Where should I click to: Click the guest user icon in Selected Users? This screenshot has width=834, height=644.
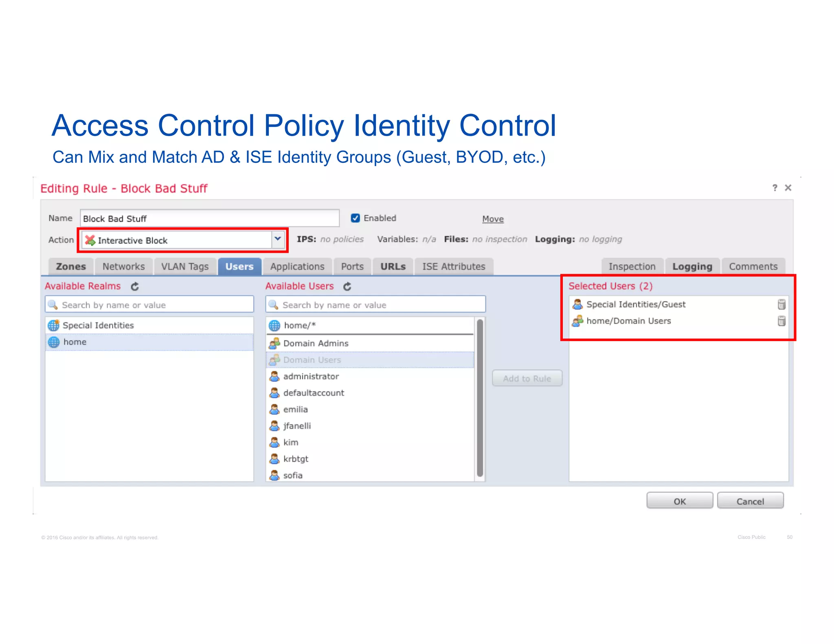(x=577, y=304)
